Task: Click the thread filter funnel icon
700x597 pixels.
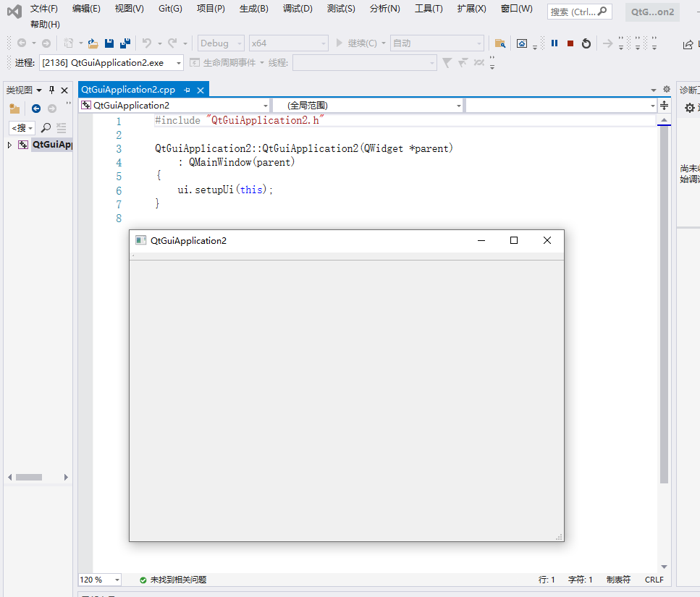Action: tap(447, 63)
